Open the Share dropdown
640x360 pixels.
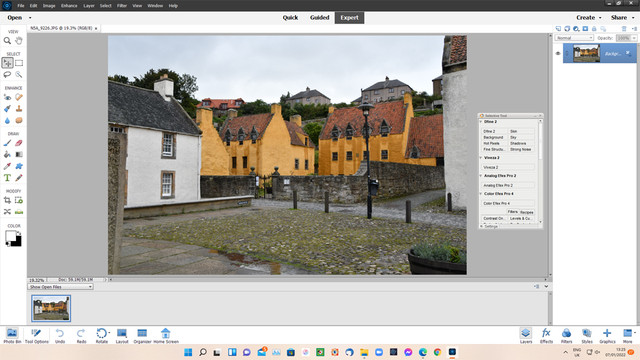point(622,18)
